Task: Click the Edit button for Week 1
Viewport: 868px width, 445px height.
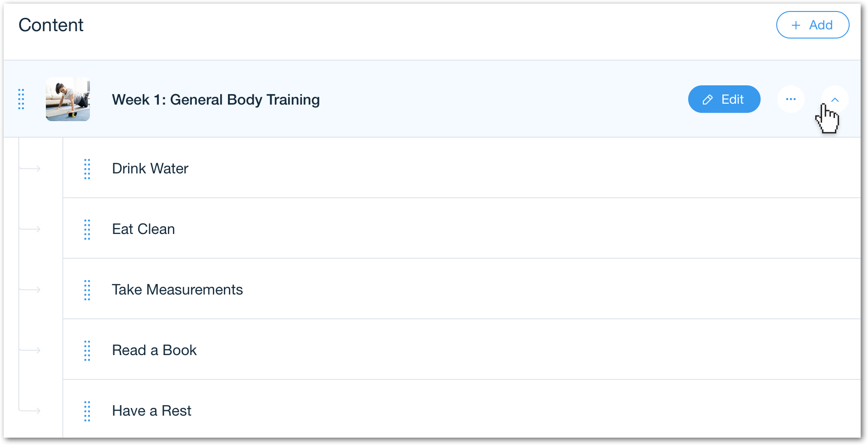Action: point(724,99)
